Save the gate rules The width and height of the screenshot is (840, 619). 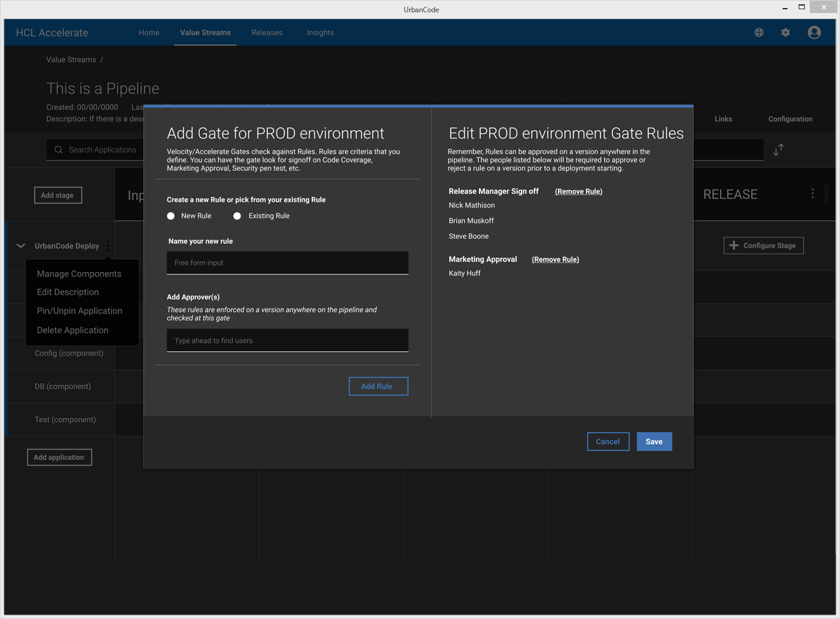[x=654, y=442]
